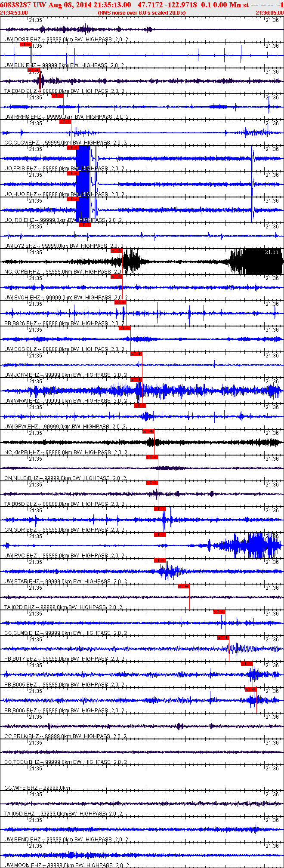Viewport: 284px width, 868px height.
Task: Select the TA I02D BHZ trace label
Action: point(63,607)
